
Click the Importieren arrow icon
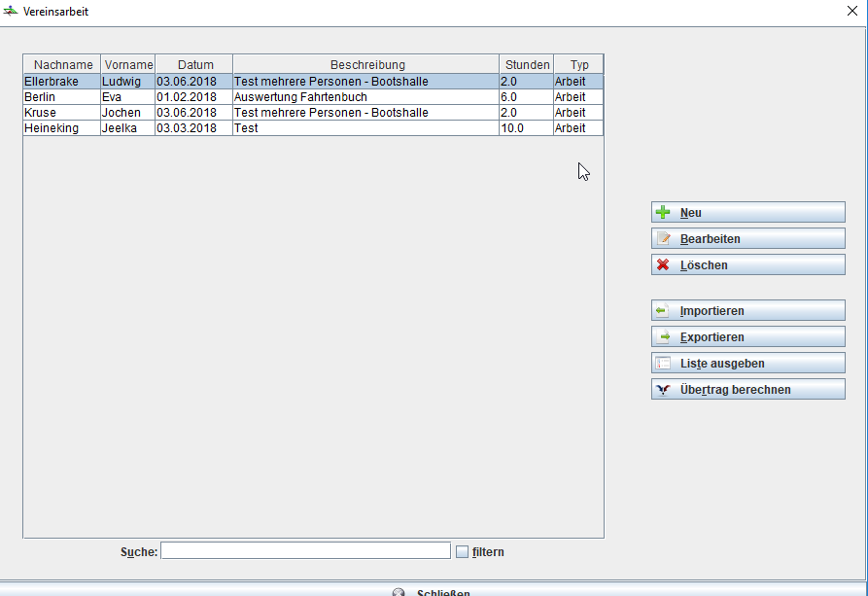point(663,311)
